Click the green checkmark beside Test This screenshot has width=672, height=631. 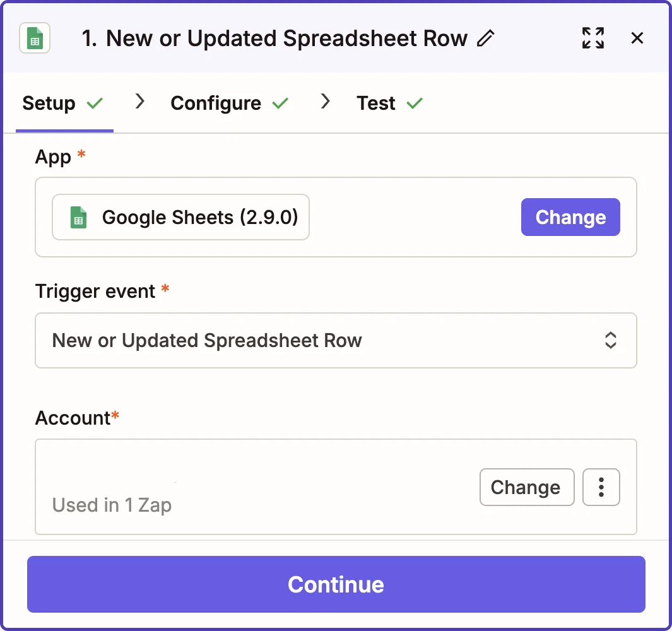(x=415, y=103)
